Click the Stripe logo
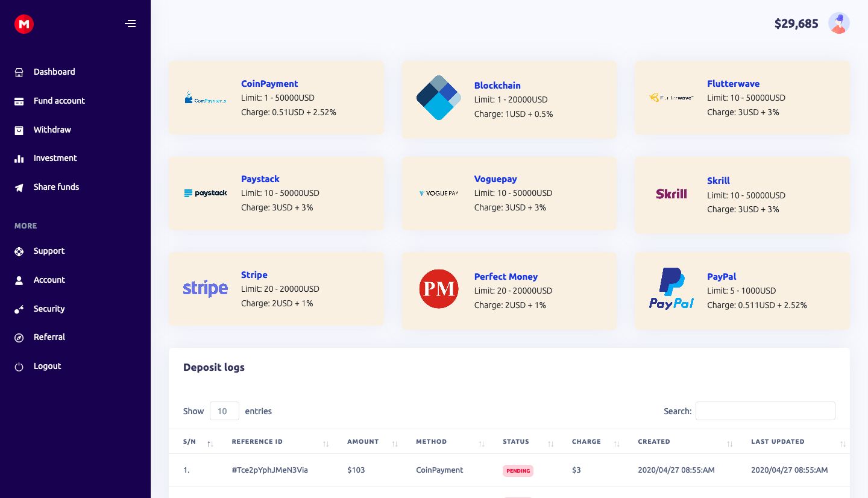 tap(206, 289)
